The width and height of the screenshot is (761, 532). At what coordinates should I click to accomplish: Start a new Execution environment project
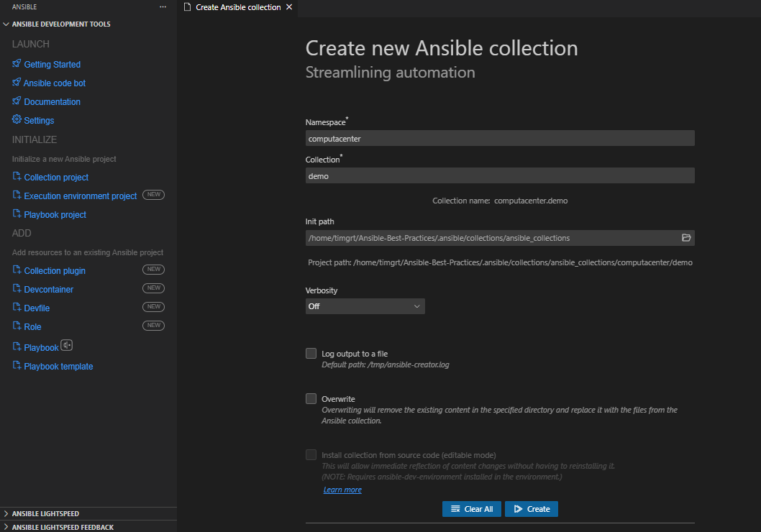(x=80, y=196)
